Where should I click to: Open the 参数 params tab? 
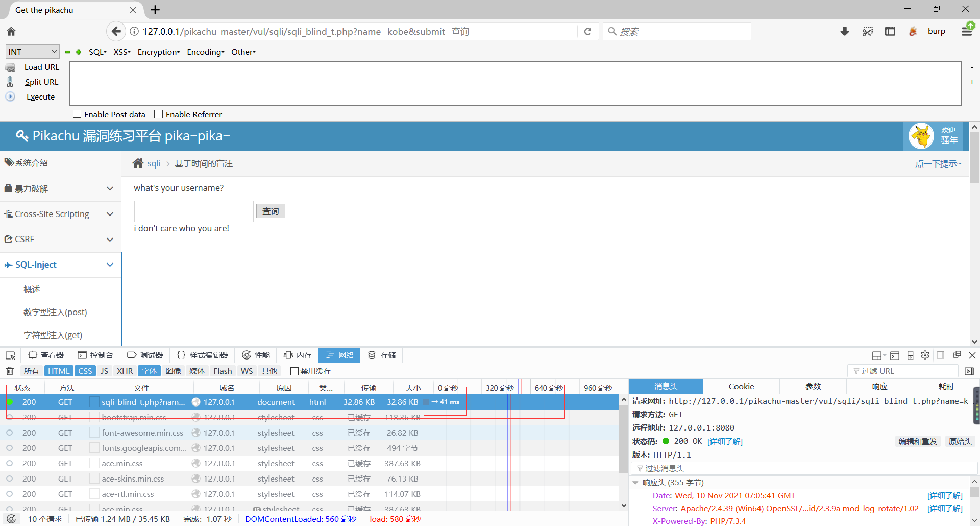point(813,387)
